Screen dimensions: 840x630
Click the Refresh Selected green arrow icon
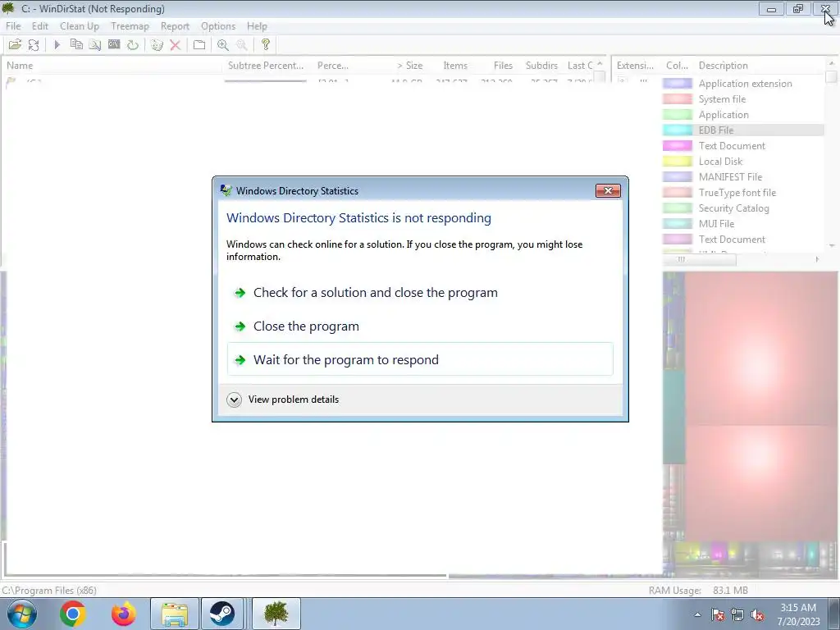(132, 45)
